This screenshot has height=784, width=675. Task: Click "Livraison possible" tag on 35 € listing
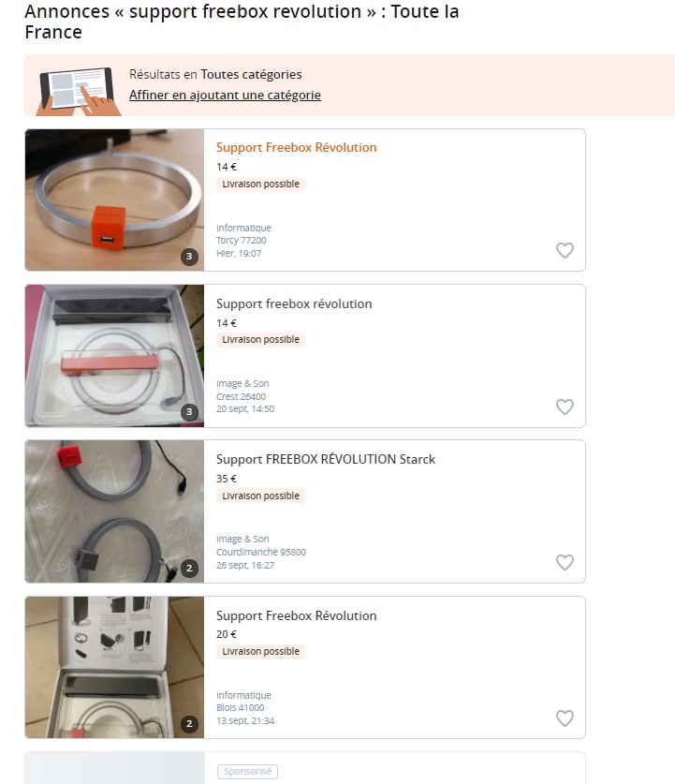pos(260,496)
